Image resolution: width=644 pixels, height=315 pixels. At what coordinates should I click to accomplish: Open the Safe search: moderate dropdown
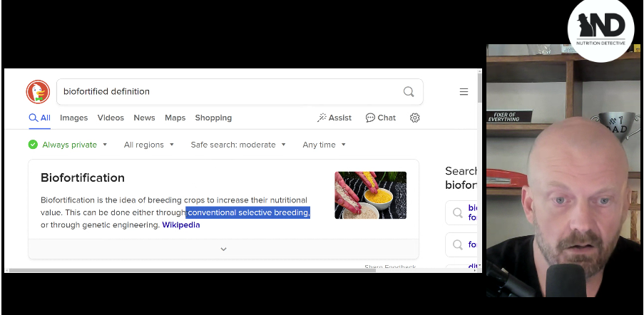pos(238,145)
